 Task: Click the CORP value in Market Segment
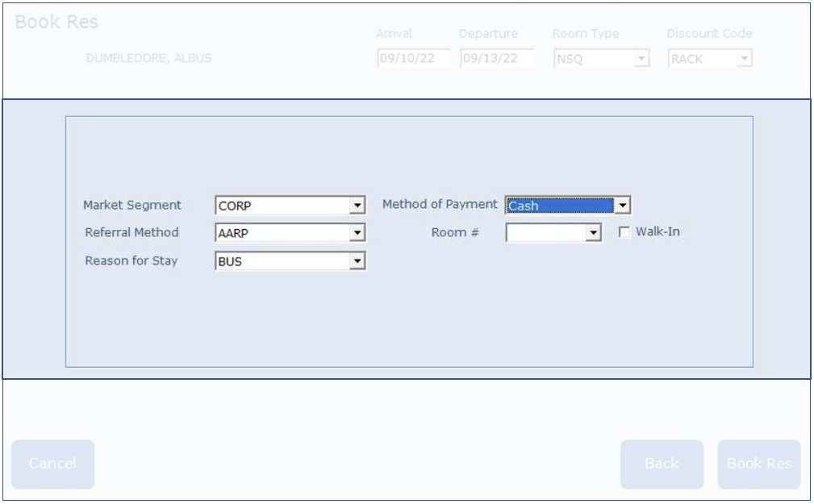point(282,206)
